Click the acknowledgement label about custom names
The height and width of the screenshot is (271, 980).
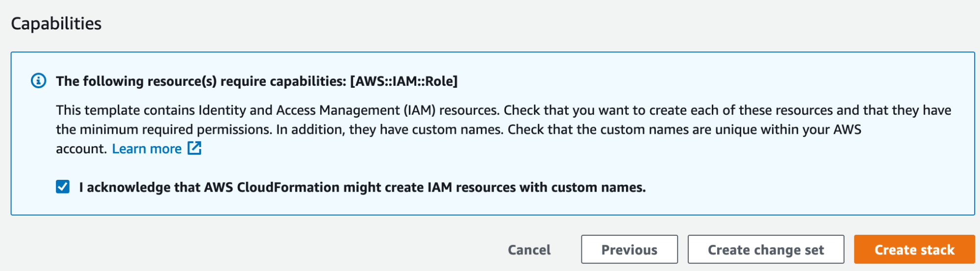(x=362, y=187)
